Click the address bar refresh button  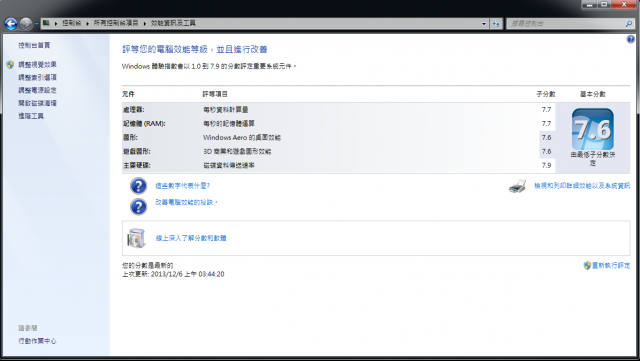pyautogui.click(x=496, y=24)
